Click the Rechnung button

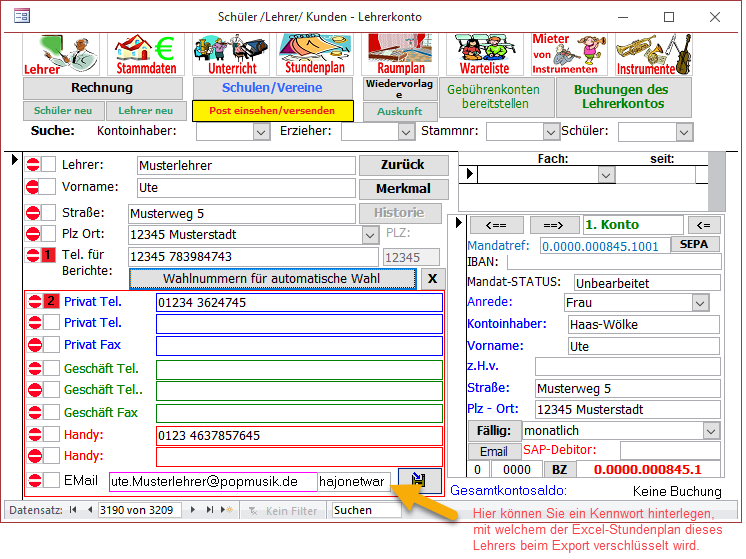[102, 88]
